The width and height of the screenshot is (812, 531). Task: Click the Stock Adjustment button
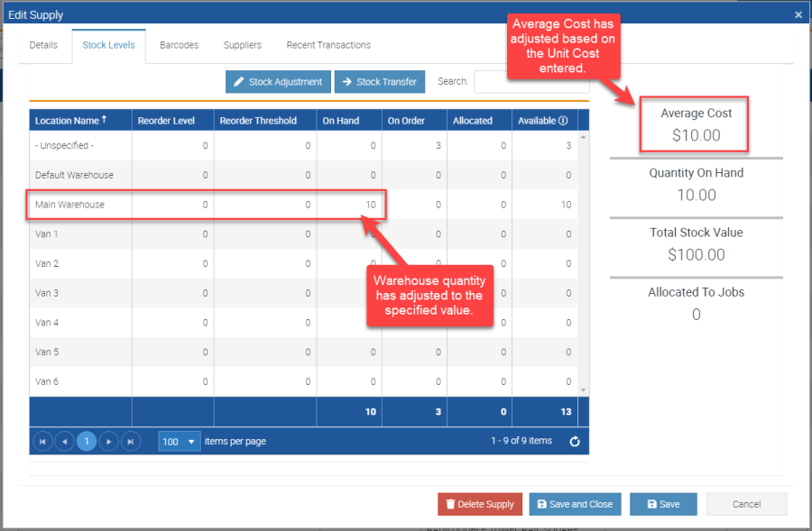pos(278,82)
